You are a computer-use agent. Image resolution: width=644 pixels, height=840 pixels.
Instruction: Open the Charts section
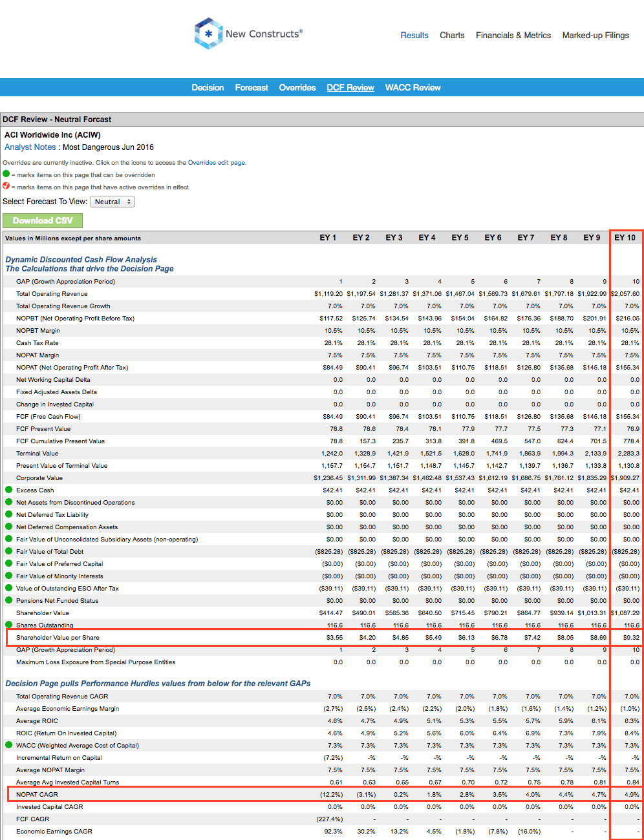click(x=452, y=36)
